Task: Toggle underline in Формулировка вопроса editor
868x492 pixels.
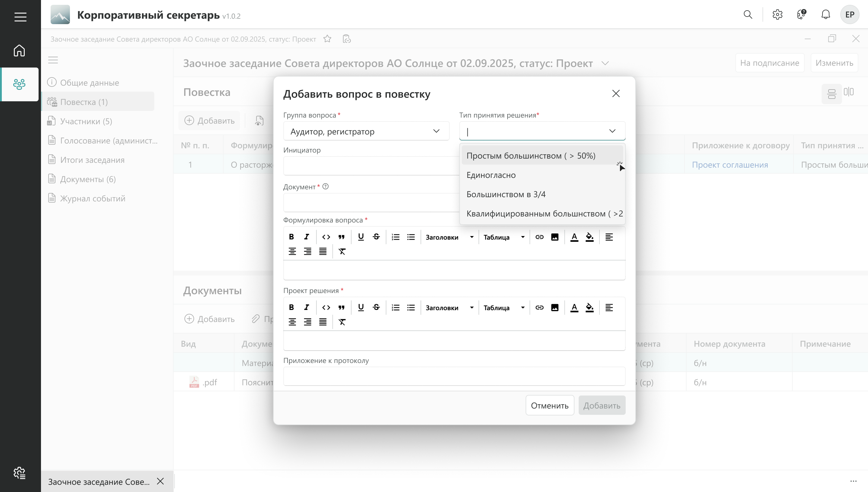Action: 361,237
